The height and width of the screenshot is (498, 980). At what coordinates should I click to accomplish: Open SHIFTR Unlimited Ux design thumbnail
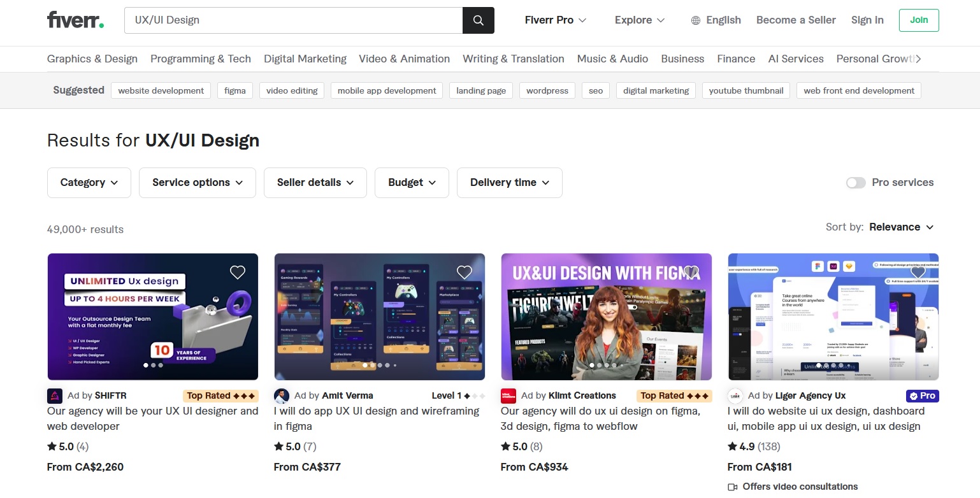pos(153,317)
